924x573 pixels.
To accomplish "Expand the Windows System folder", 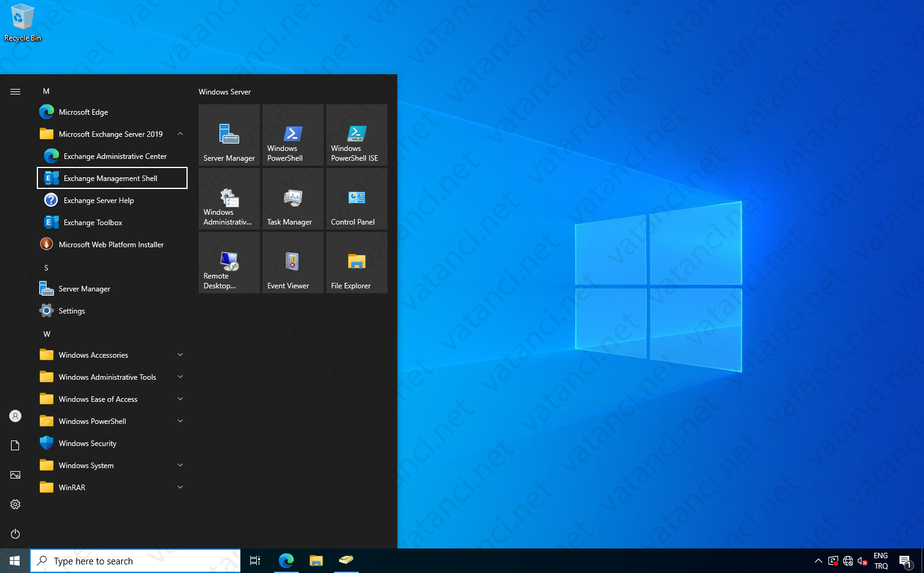I will click(112, 465).
